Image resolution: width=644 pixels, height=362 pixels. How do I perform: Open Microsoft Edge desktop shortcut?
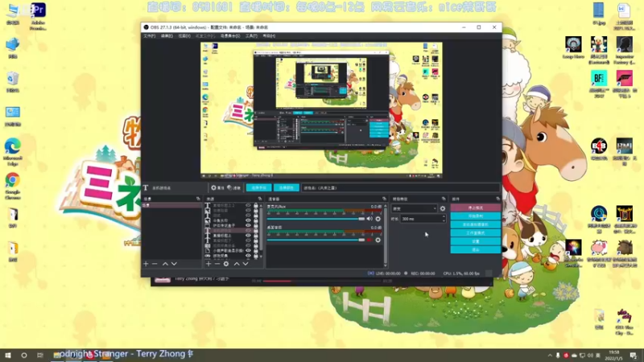coord(12,152)
